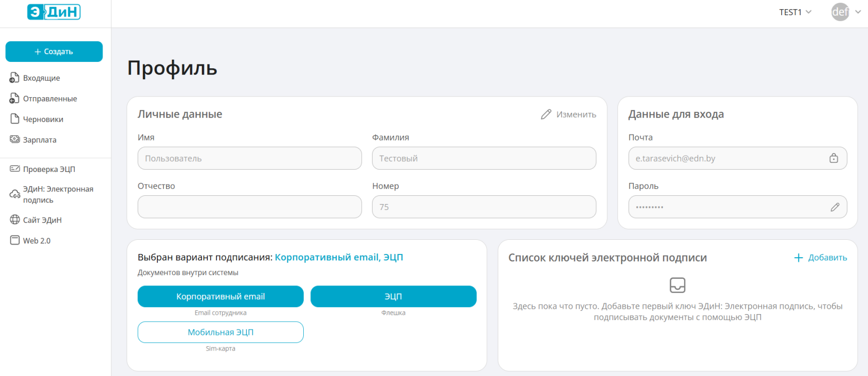Click the globe icon for Сайт ЭДиН
The image size is (868, 376).
(15, 220)
